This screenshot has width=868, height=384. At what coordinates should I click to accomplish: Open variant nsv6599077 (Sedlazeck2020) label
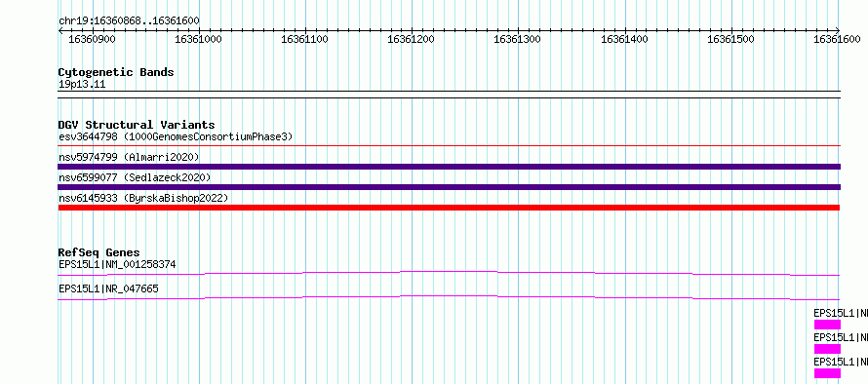coord(135,177)
